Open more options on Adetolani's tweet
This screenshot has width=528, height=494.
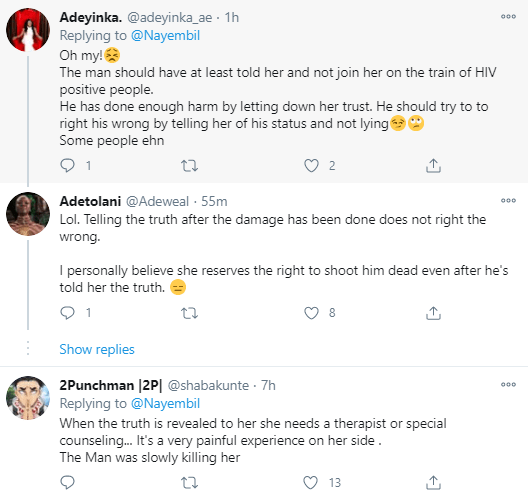[508, 200]
